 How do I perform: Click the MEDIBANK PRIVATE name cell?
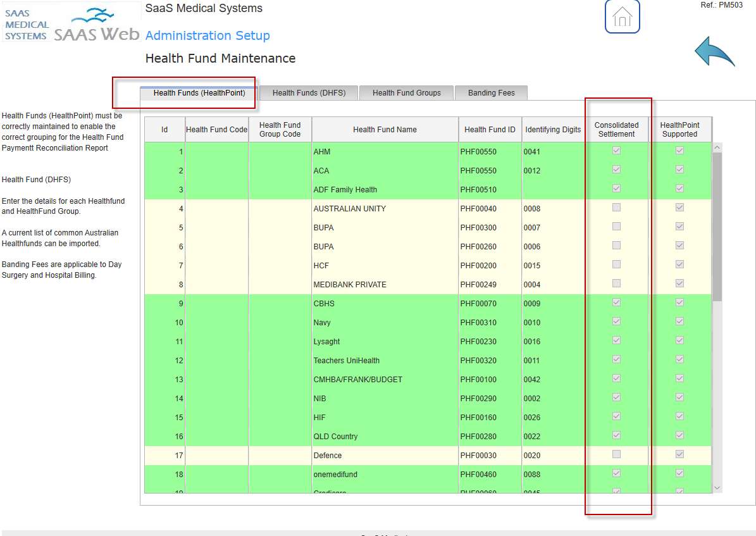pyautogui.click(x=385, y=285)
